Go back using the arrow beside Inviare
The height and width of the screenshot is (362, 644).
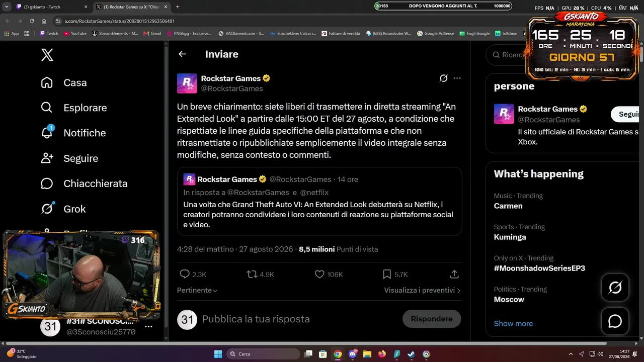[182, 54]
